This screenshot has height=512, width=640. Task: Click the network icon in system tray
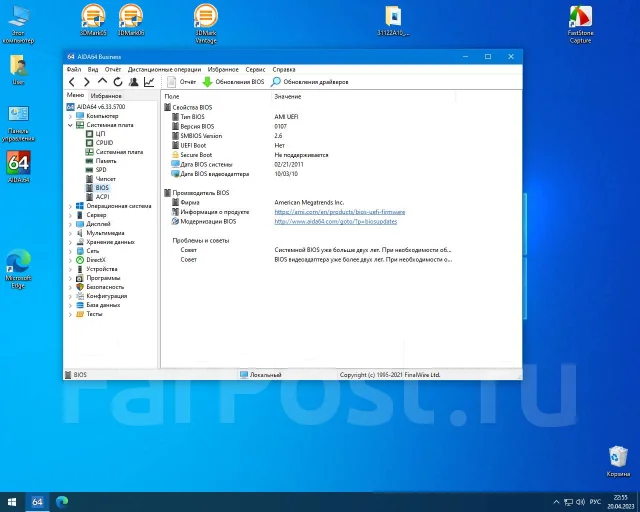pyautogui.click(x=568, y=502)
